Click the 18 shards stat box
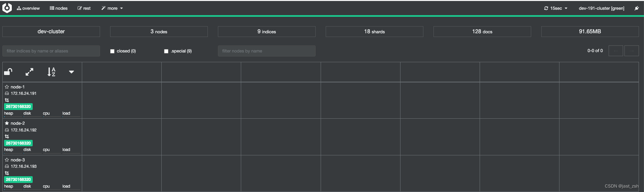Image resolution: width=644 pixels, height=192 pixels. pyautogui.click(x=375, y=32)
